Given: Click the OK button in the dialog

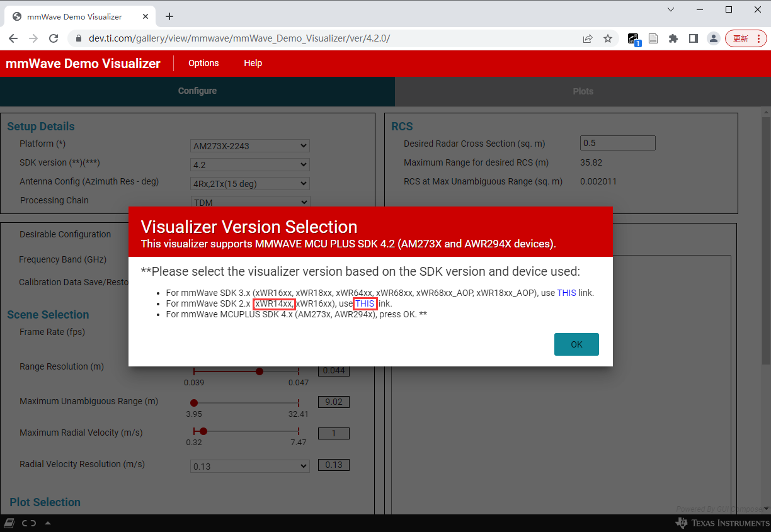Looking at the screenshot, I should pos(576,344).
